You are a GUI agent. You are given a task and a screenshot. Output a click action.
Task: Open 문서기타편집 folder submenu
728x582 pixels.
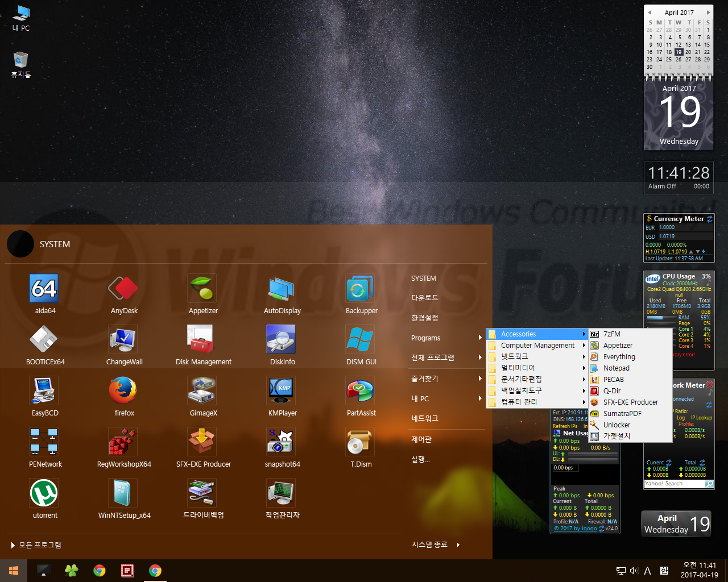537,380
